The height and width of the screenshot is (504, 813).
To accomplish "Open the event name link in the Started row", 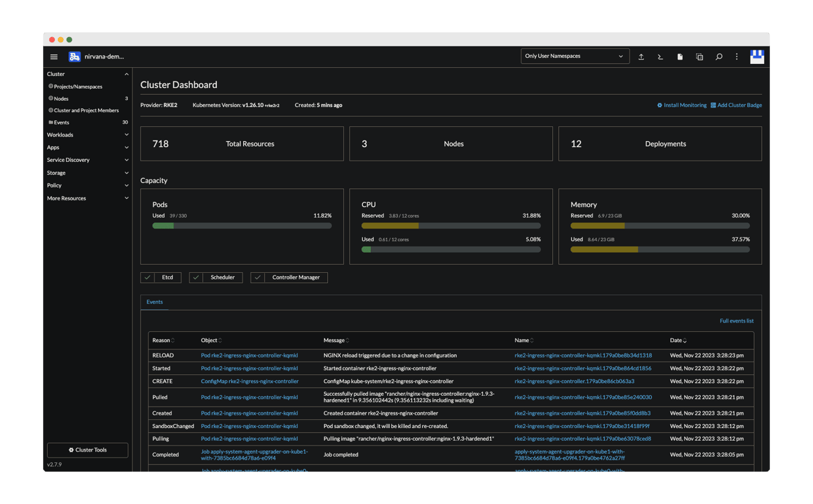I will pyautogui.click(x=583, y=368).
